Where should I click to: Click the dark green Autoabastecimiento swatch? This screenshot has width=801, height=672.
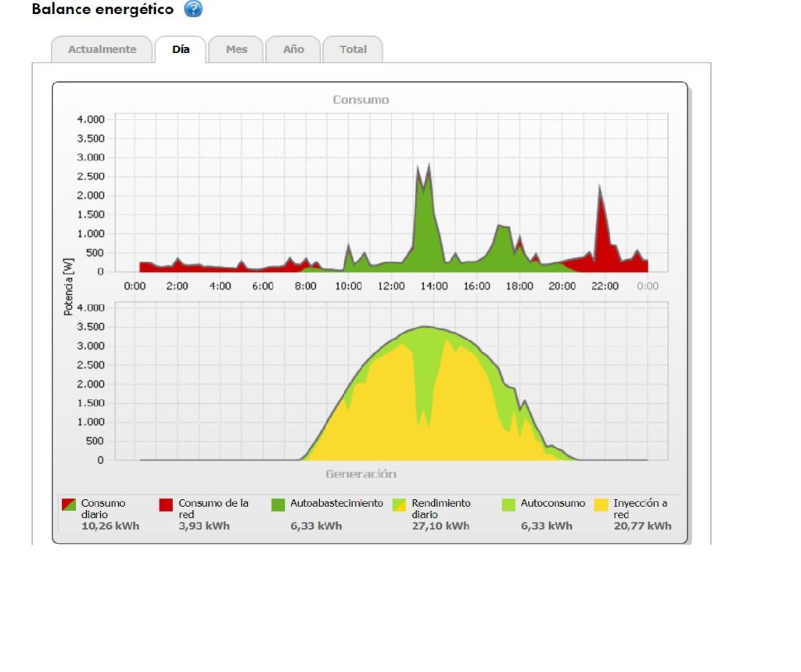pos(278,505)
